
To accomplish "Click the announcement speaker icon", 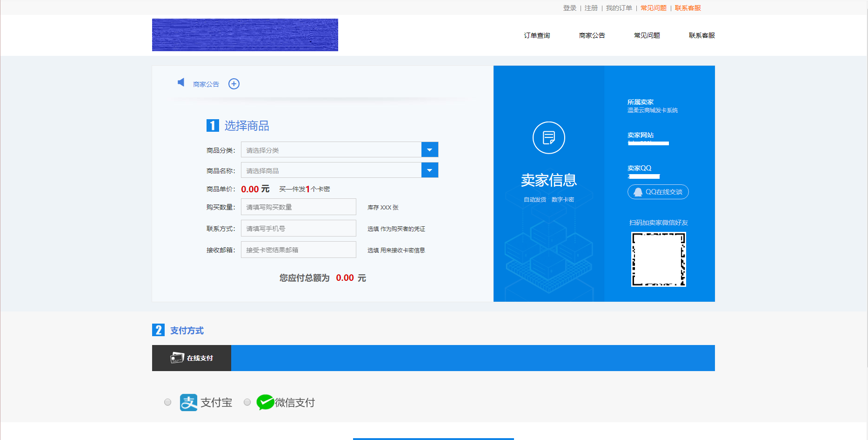I will tap(181, 82).
